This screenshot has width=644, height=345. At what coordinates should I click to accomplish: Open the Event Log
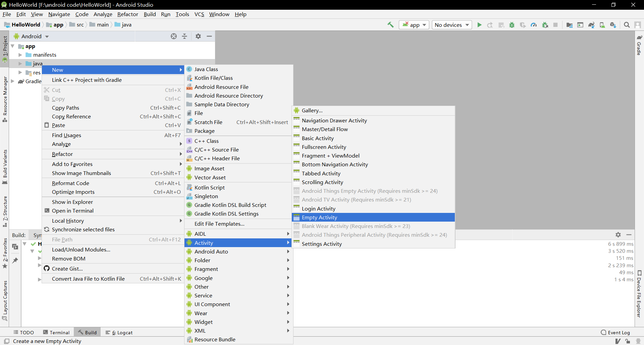[x=618, y=332]
